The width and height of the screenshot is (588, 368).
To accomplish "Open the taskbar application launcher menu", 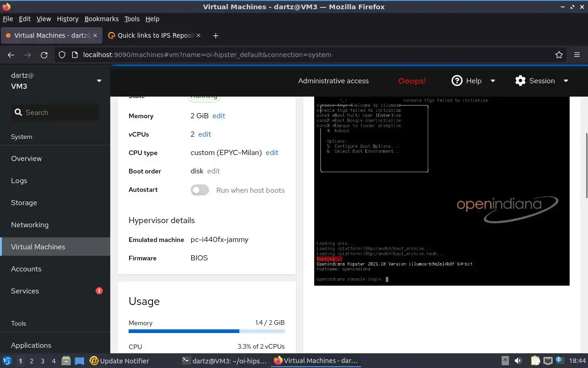I will pyautogui.click(x=7, y=361).
